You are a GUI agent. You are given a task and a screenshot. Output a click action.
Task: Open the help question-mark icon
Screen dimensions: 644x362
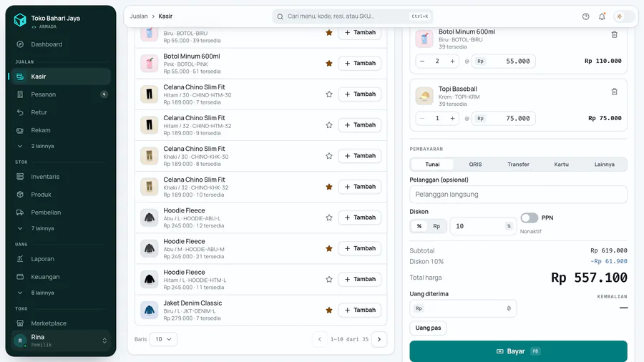pos(585,16)
